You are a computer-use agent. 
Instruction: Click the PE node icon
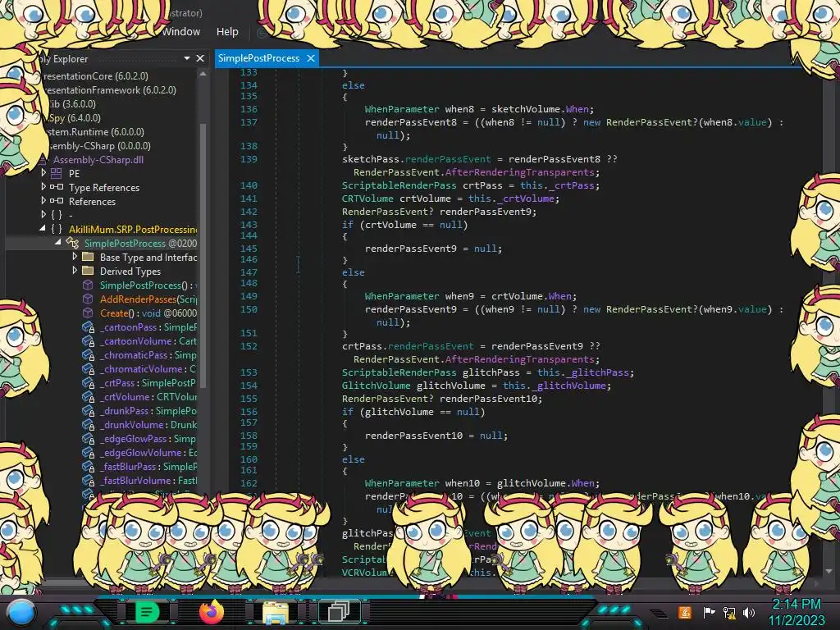(x=57, y=173)
